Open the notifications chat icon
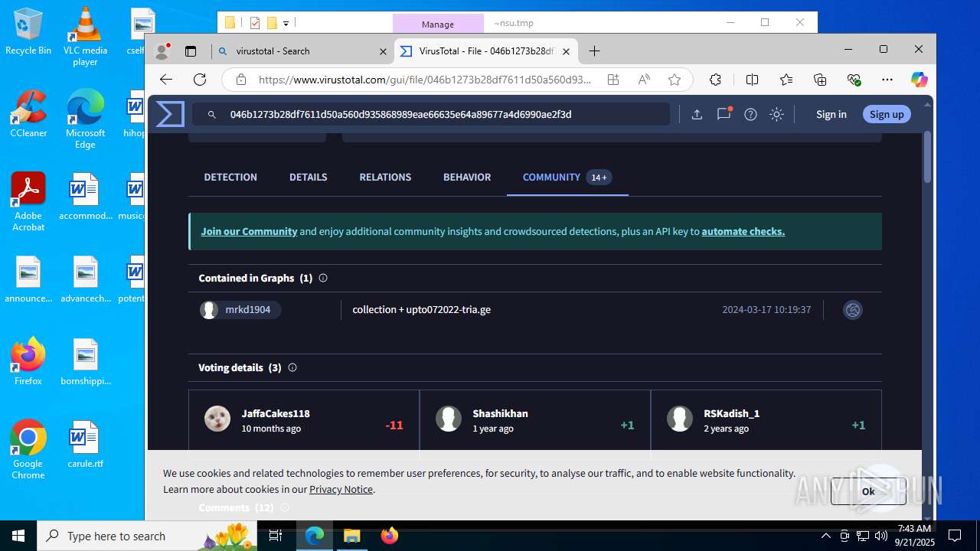Screen dimensions: 980x551 tap(724, 114)
